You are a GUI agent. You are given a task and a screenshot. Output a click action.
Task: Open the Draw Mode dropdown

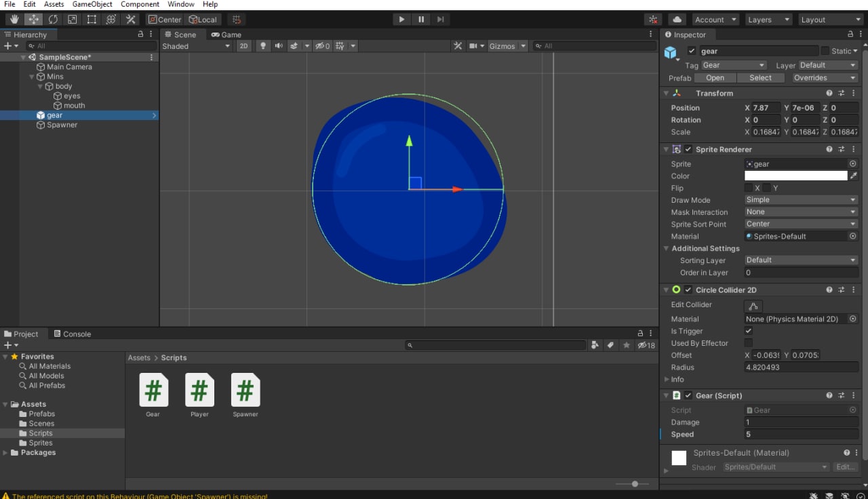[x=801, y=200]
